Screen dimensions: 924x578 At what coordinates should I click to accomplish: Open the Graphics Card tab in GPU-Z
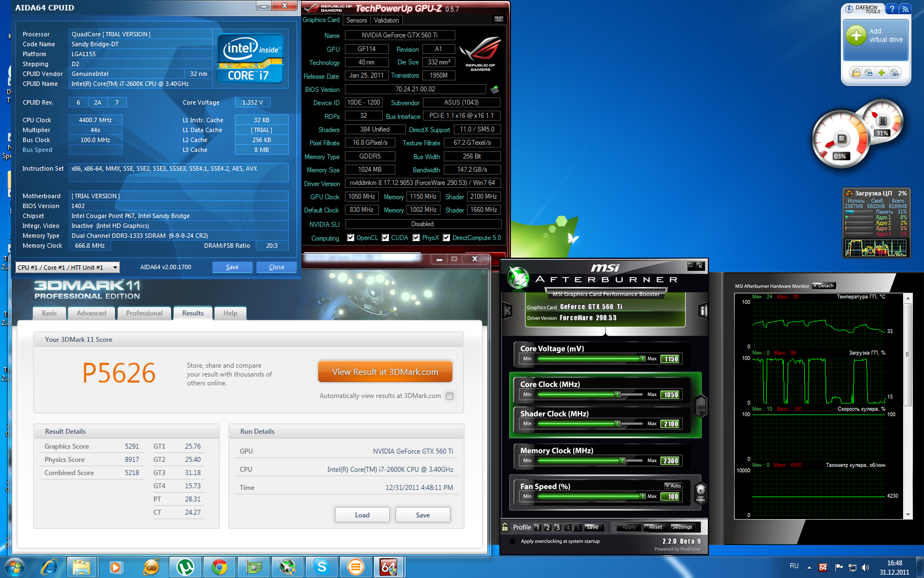[x=321, y=20]
